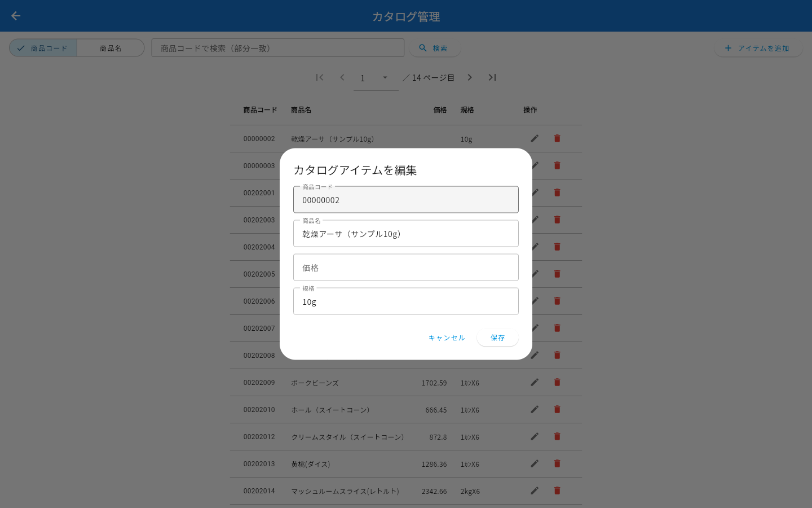Go to the next page chevron
Viewport: 812px width, 508px height.
coord(470,77)
